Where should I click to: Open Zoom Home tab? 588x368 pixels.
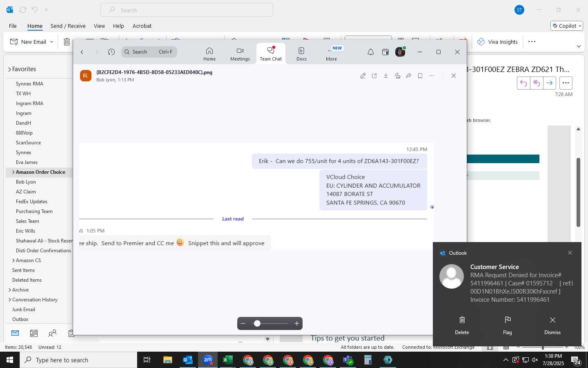209,54
